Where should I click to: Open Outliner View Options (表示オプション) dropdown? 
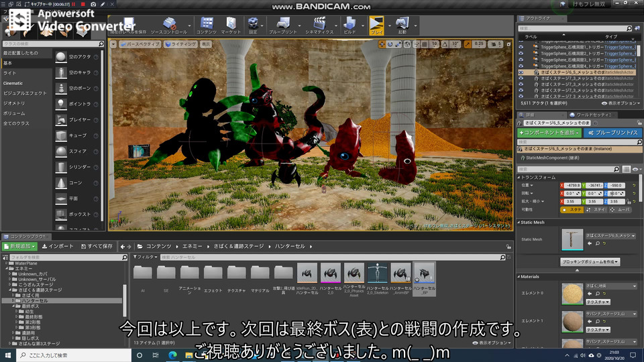tap(620, 103)
